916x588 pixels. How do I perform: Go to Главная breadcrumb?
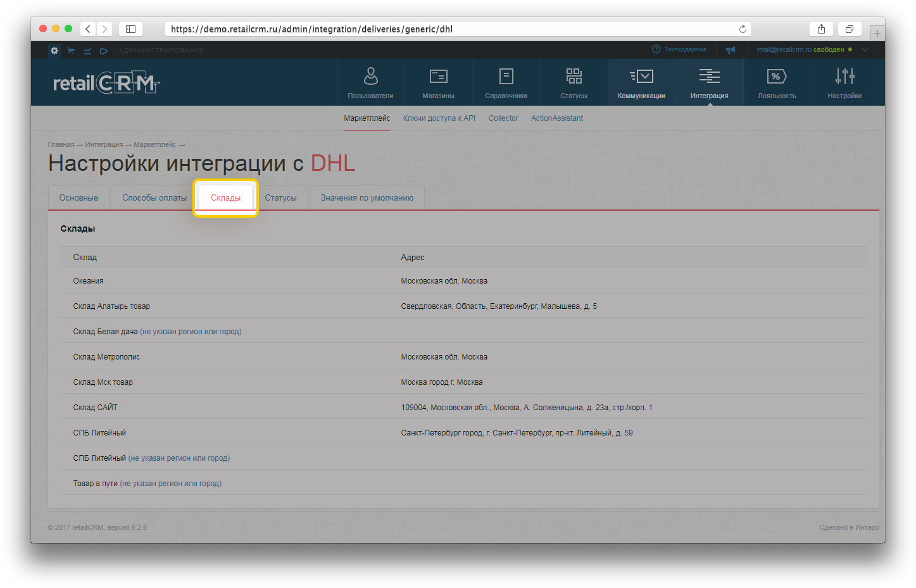[x=61, y=144]
